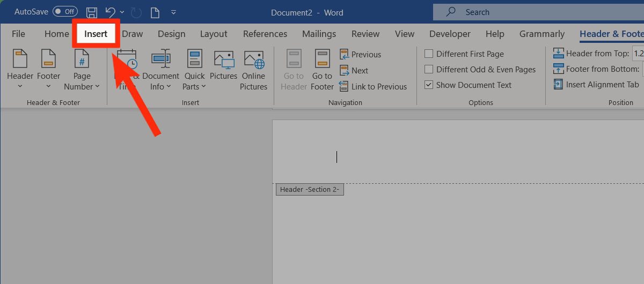The height and width of the screenshot is (284, 644).
Task: Click the Insert Alignment Tab icon
Action: point(558,85)
